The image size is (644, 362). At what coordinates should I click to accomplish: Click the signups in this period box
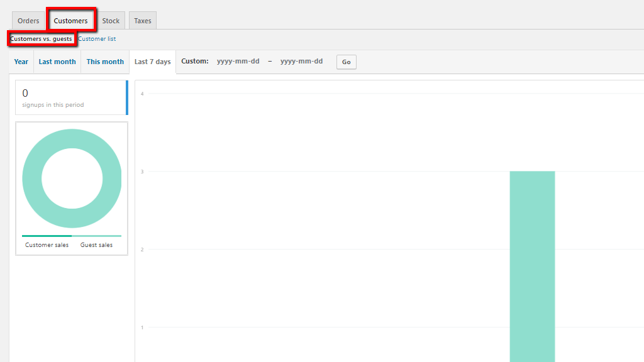coord(71,97)
